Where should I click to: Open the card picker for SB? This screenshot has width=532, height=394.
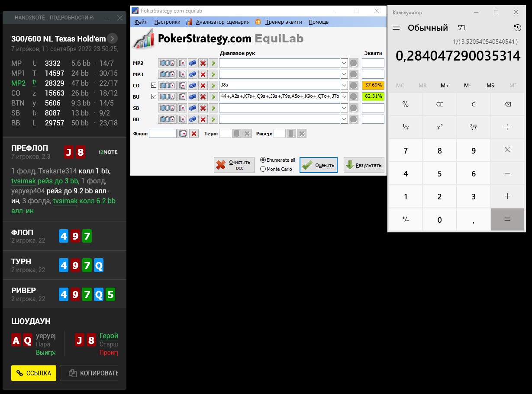182,108
